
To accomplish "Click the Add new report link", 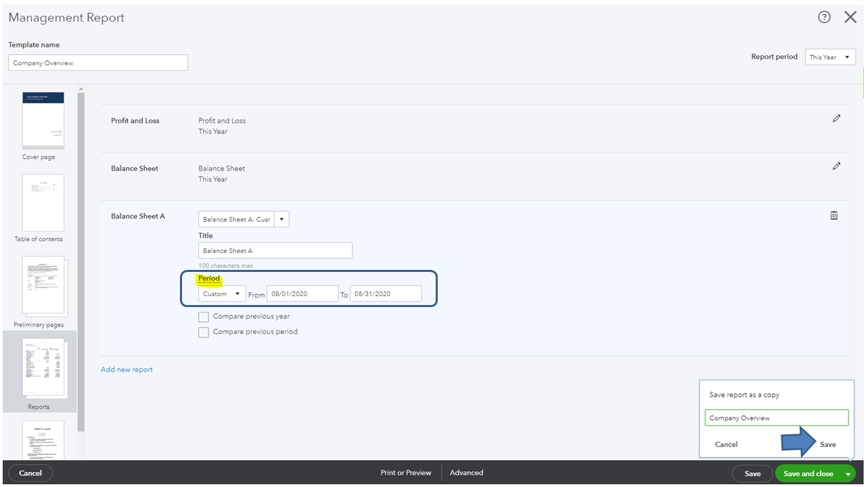I will [127, 369].
